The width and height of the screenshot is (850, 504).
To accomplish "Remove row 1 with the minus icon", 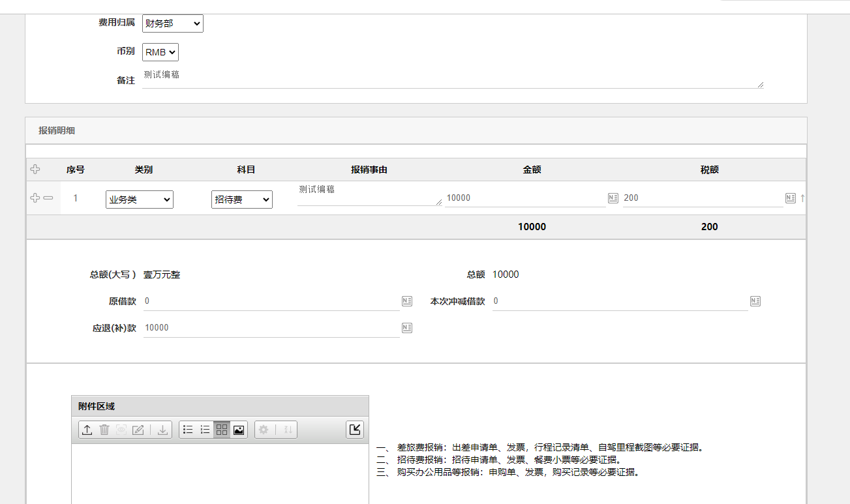I will (x=48, y=198).
